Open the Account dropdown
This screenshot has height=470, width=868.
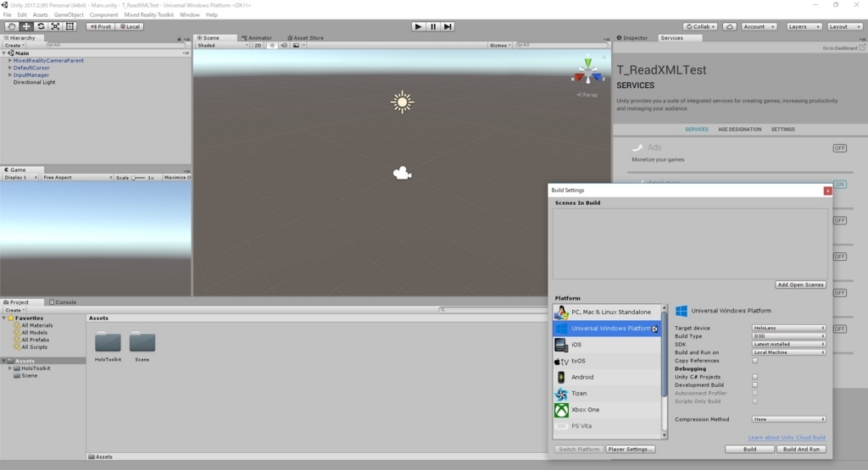pos(759,26)
